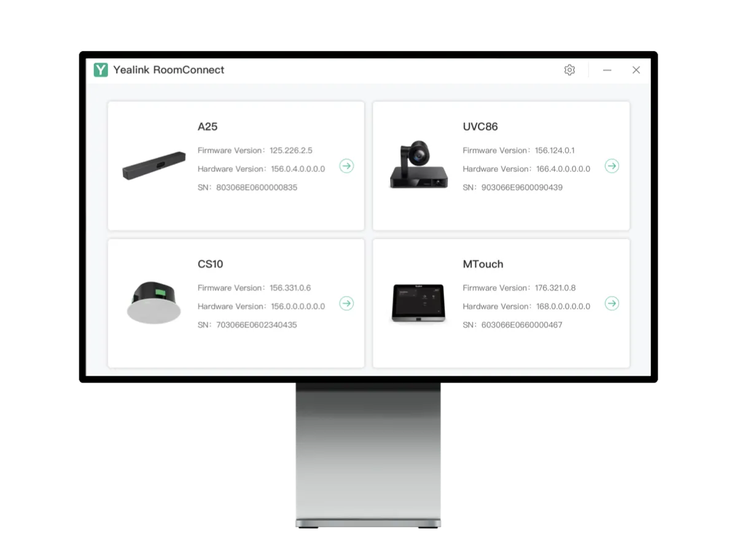Open the settings gear icon
737x560 pixels.
coord(569,70)
